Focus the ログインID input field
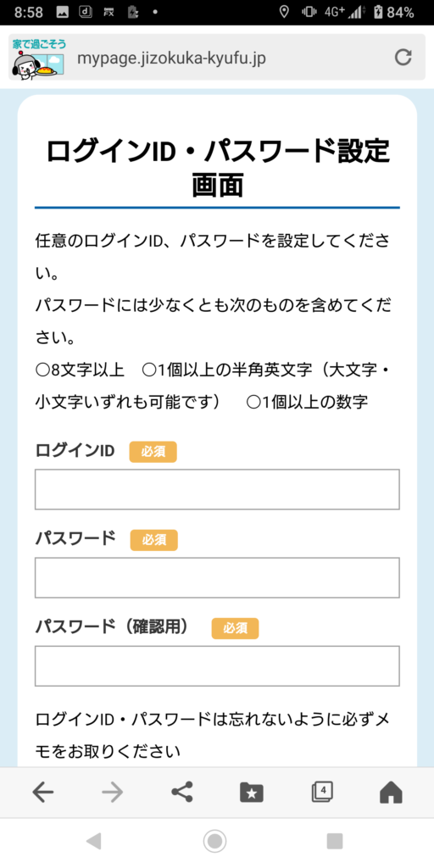This screenshot has height=868, width=434. point(217,489)
